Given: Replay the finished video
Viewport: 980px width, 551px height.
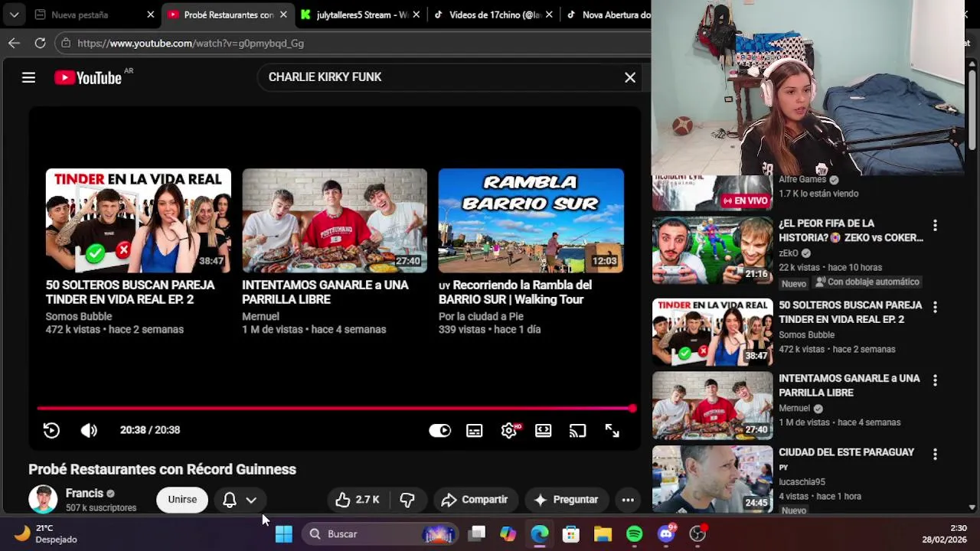Looking at the screenshot, I should click(x=51, y=430).
